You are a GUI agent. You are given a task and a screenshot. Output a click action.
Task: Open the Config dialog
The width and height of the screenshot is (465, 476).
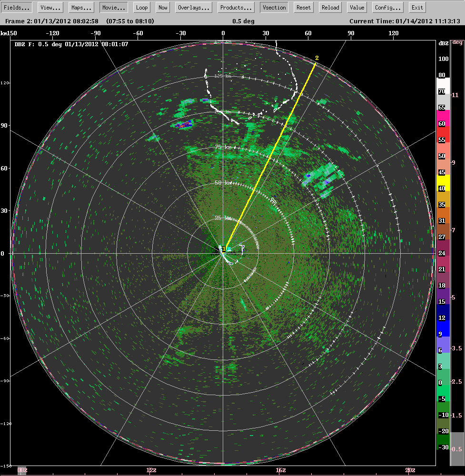pos(387,7)
